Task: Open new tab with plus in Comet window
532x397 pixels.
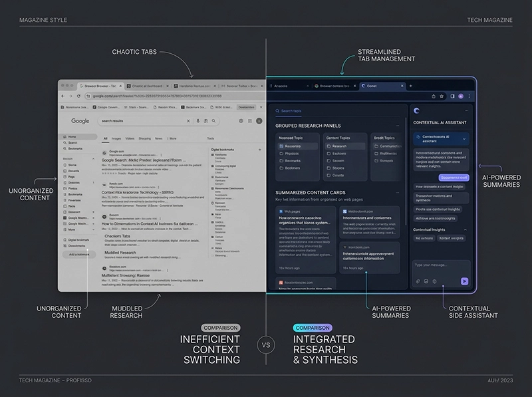Action: pyautogui.click(x=410, y=86)
